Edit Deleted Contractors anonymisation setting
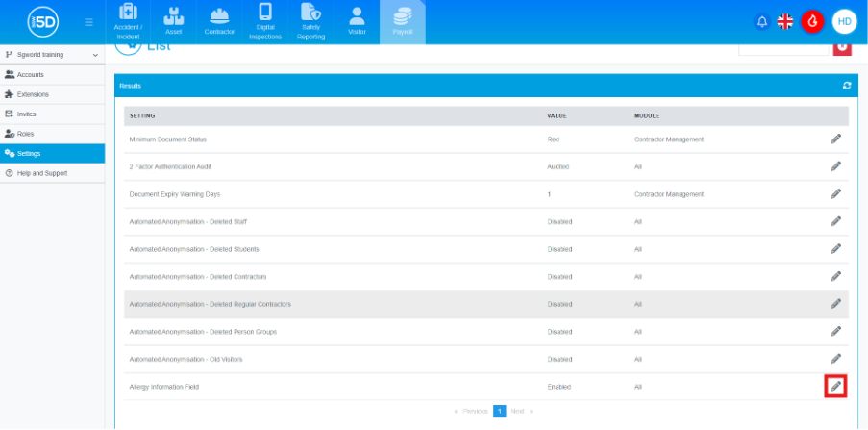This screenshot has height=430, width=868. pos(836,276)
